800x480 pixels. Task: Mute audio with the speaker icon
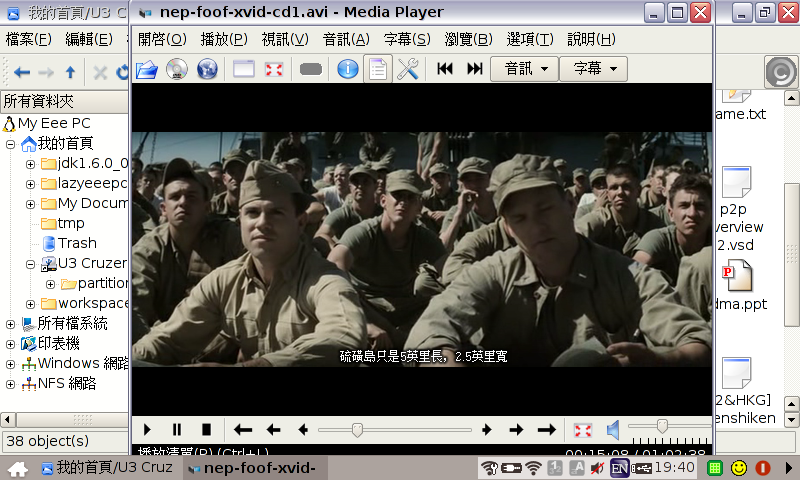coord(613,430)
